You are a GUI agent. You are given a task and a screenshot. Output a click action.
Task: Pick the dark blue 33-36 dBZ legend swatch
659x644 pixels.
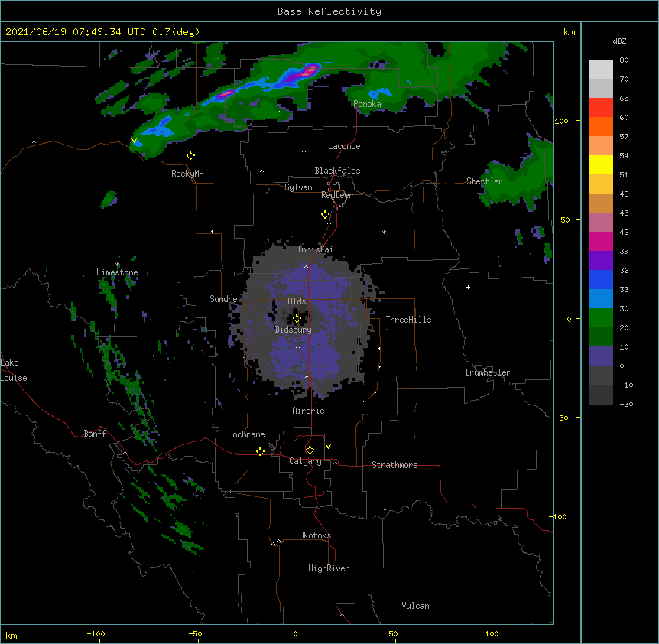(601, 279)
